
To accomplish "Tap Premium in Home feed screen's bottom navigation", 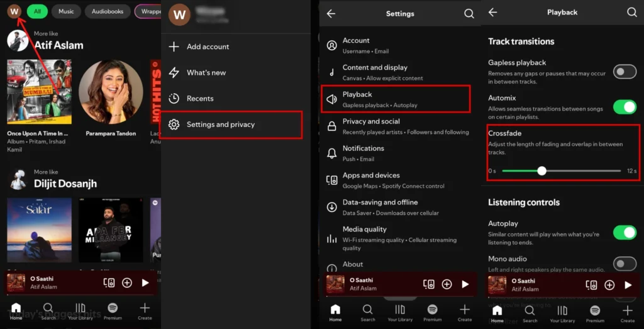I will pyautogui.click(x=113, y=311).
